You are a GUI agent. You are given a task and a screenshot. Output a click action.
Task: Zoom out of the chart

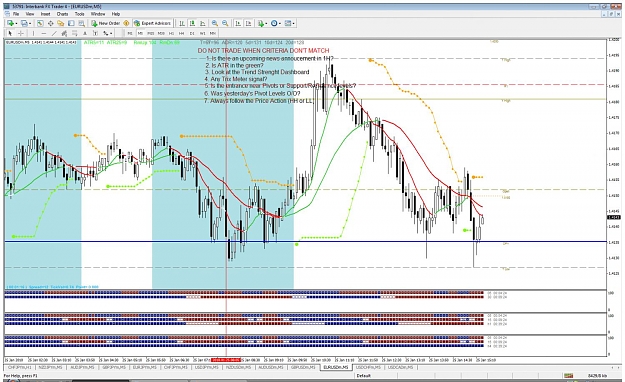click(x=225, y=24)
